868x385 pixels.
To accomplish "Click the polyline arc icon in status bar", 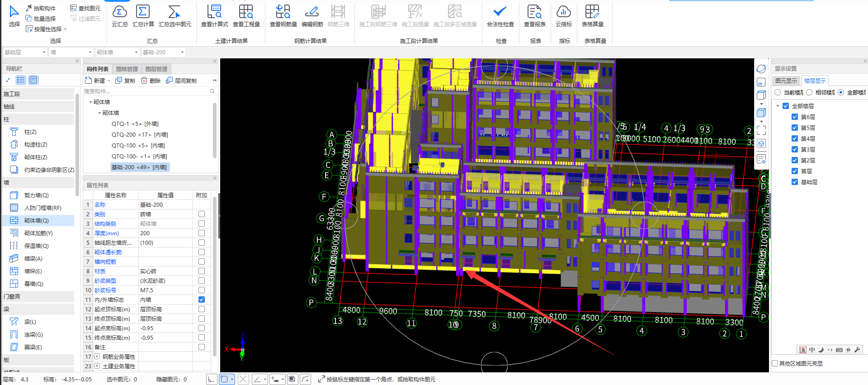I will pyautogui.click(x=306, y=379).
